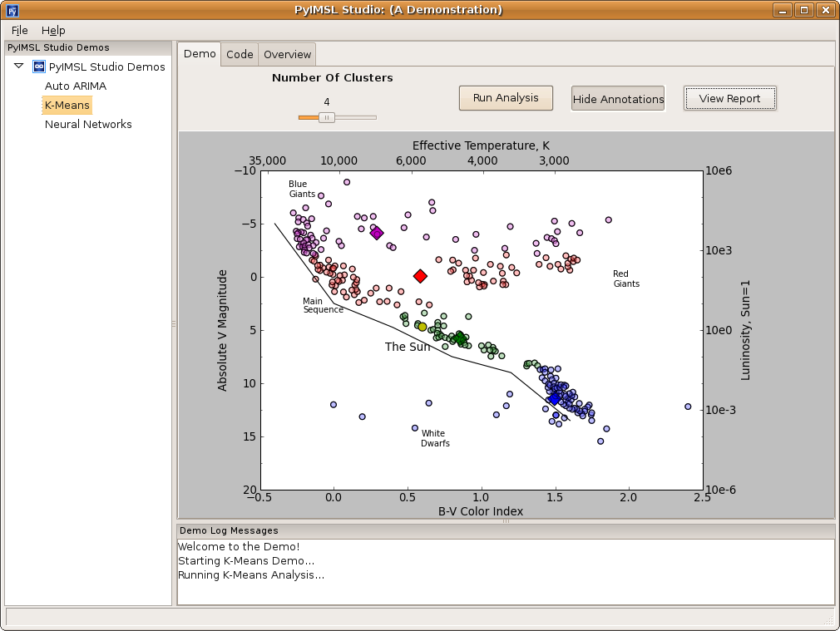Click the red diamond cluster centroid

(421, 276)
